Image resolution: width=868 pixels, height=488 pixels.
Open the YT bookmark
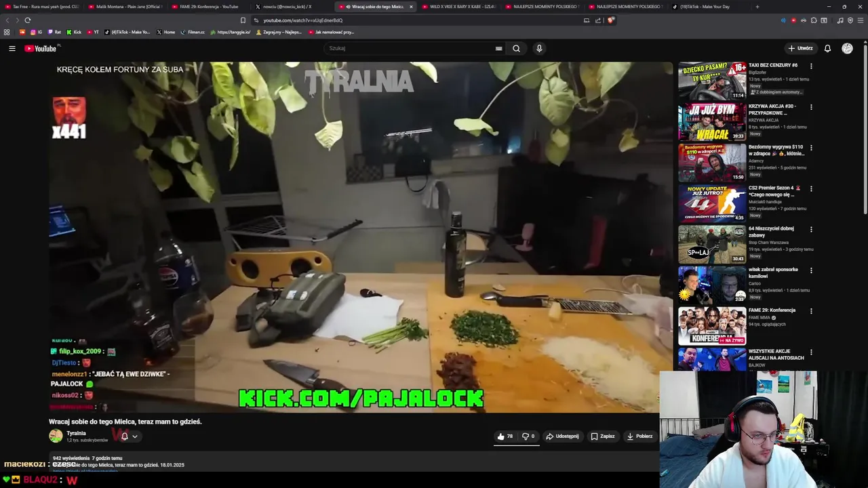(x=94, y=32)
